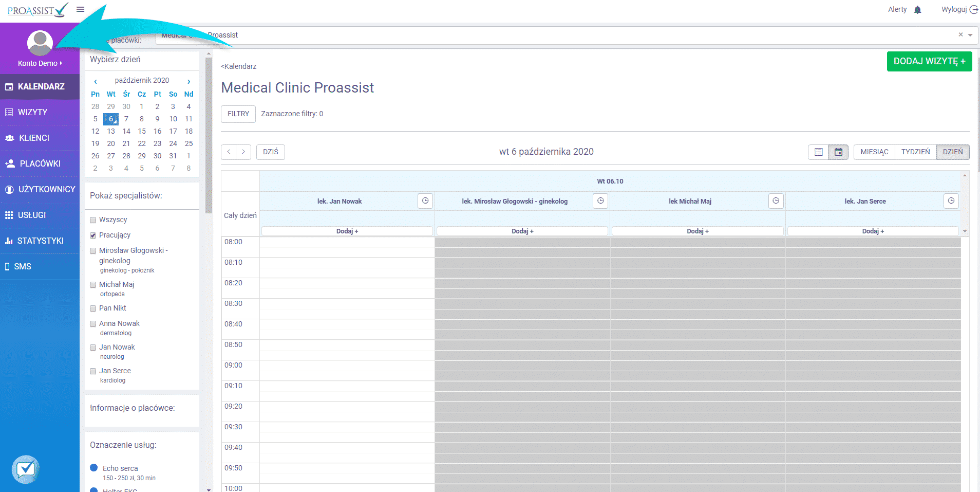Go to next day arrow
The image size is (980, 492).
pos(243,152)
